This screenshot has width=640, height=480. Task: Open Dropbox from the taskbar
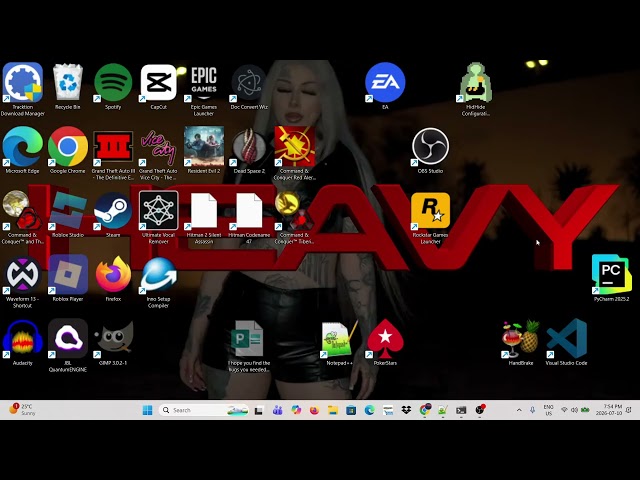point(406,410)
